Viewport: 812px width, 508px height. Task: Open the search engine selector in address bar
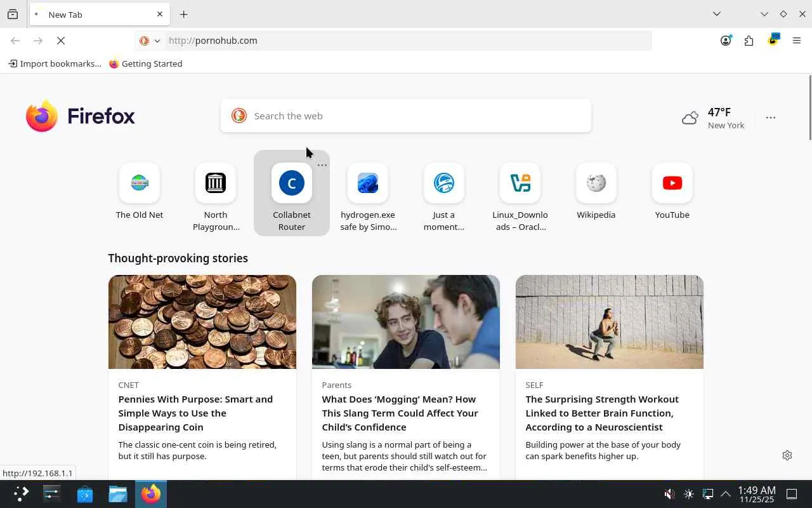pos(150,41)
